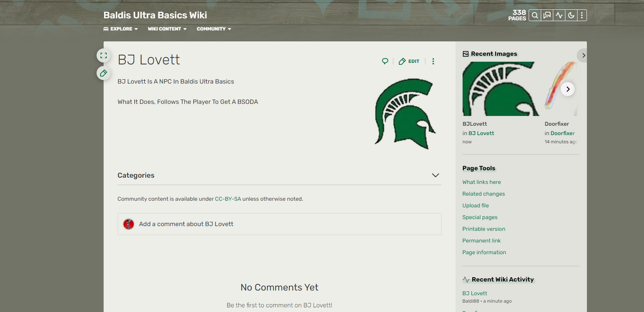Open Printable version link
The width and height of the screenshot is (644, 312).
pos(484,229)
